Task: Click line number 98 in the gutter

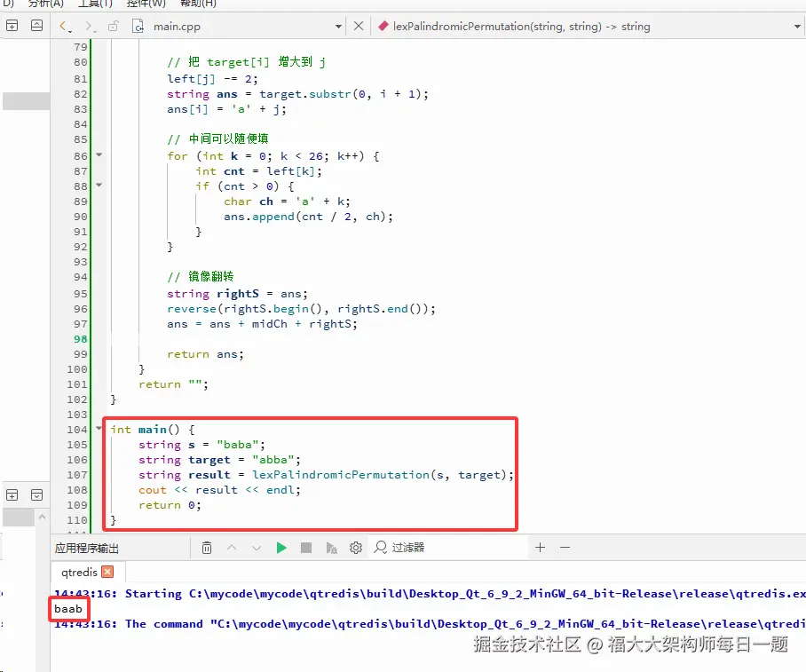Action: pos(81,339)
